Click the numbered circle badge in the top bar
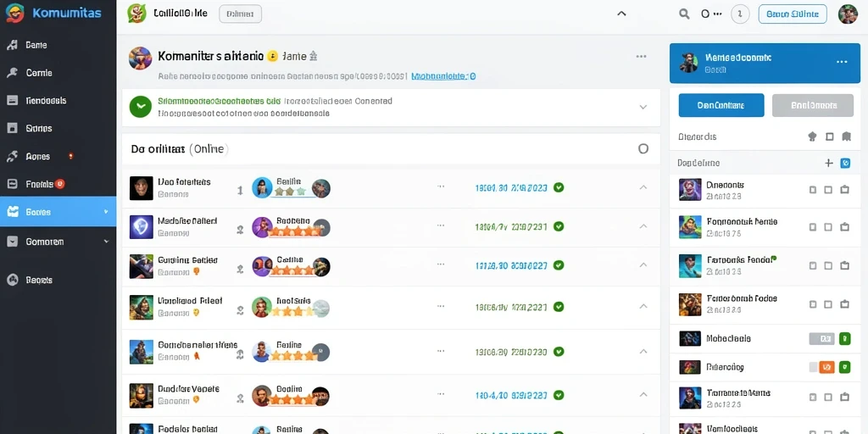The height and width of the screenshot is (434, 868). 740,14
